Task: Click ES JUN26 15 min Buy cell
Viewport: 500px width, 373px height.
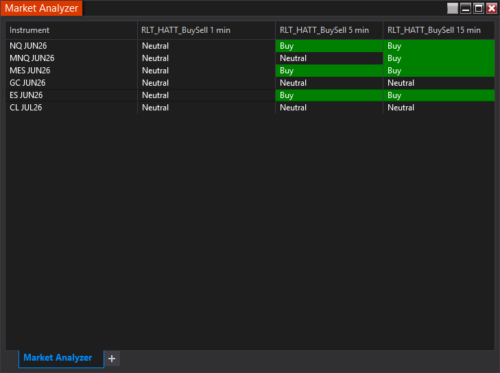Action: (439, 95)
